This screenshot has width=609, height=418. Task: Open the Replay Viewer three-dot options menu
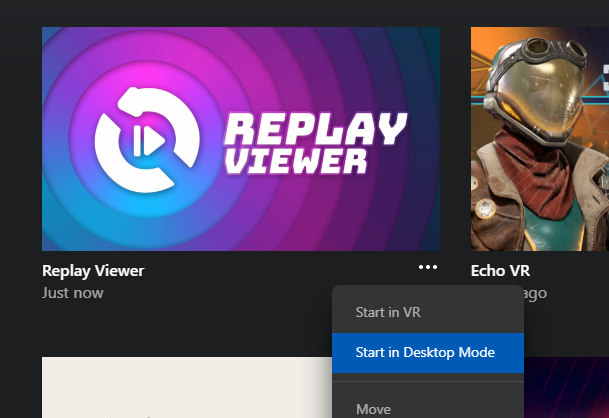pyautogui.click(x=428, y=267)
